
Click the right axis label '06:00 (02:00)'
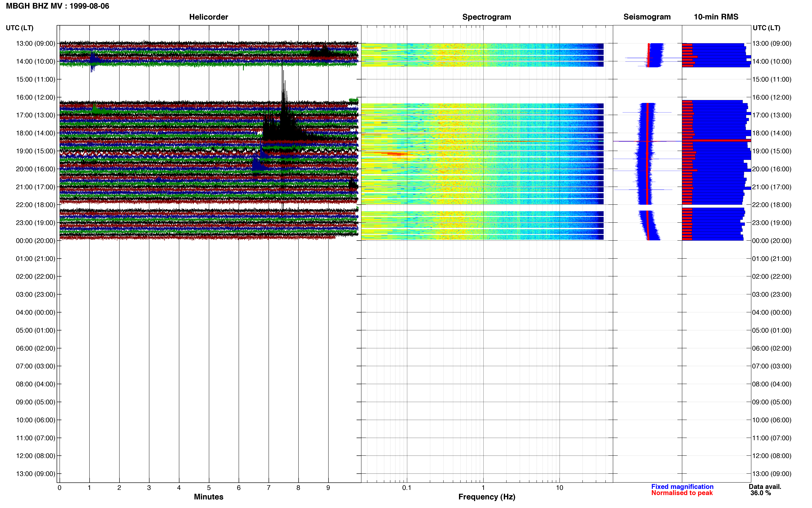point(772,348)
